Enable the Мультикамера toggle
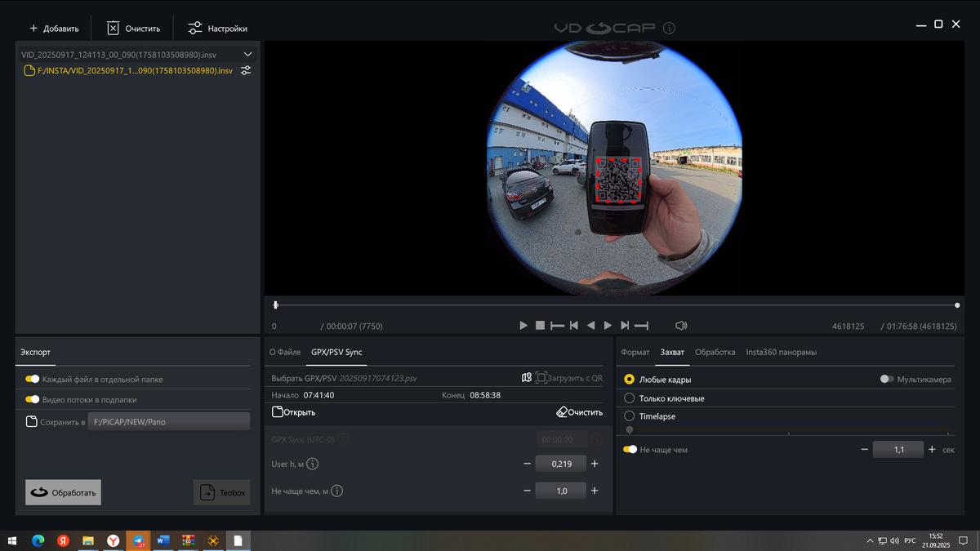Screen dimensions: 980x551 pos(887,379)
